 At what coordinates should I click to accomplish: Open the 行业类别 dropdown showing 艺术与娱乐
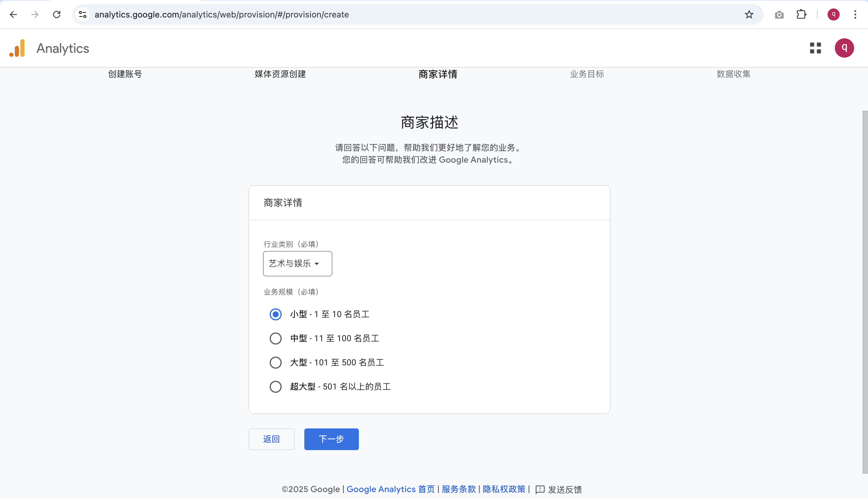tap(297, 264)
